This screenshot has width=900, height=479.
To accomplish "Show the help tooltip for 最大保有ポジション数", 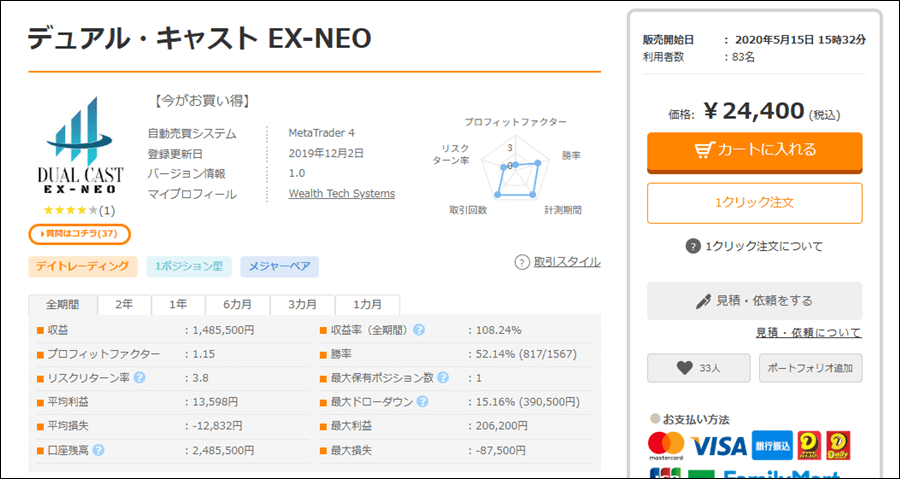I will click(443, 377).
